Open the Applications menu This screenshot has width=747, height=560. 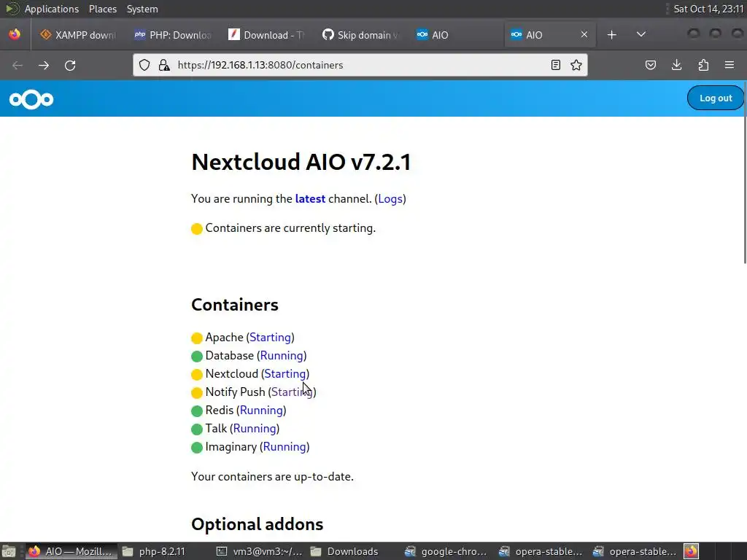point(52,9)
